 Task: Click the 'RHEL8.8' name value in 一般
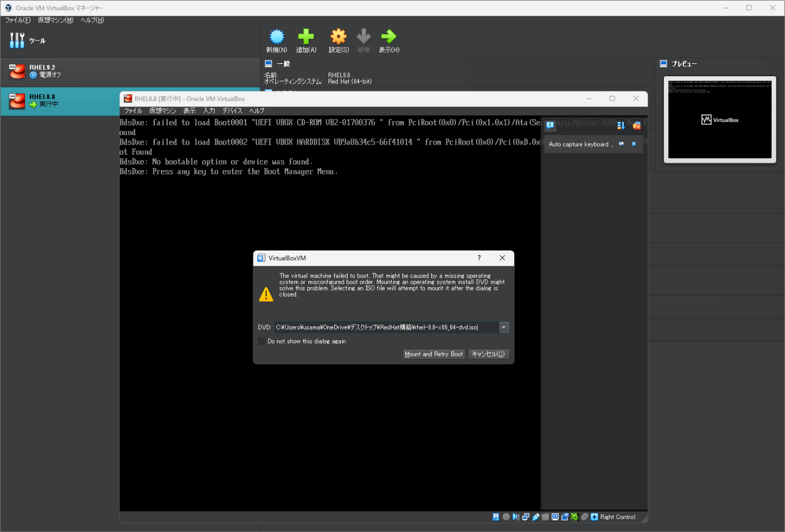339,75
